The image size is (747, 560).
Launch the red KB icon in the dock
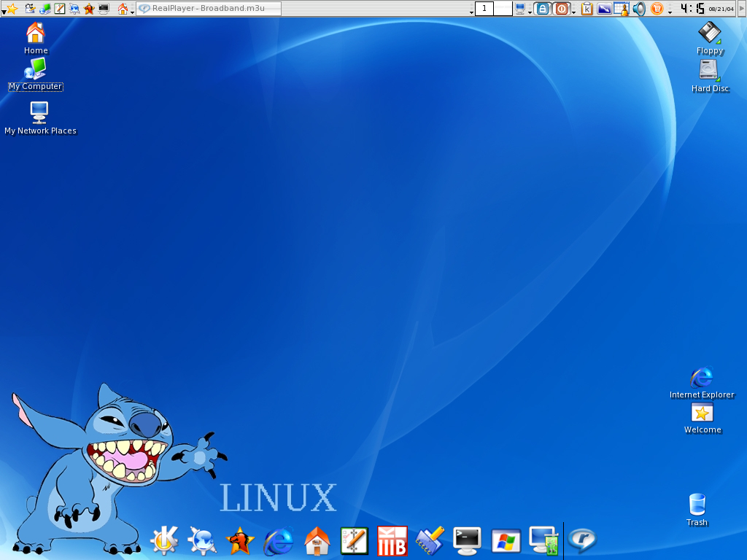click(392, 540)
